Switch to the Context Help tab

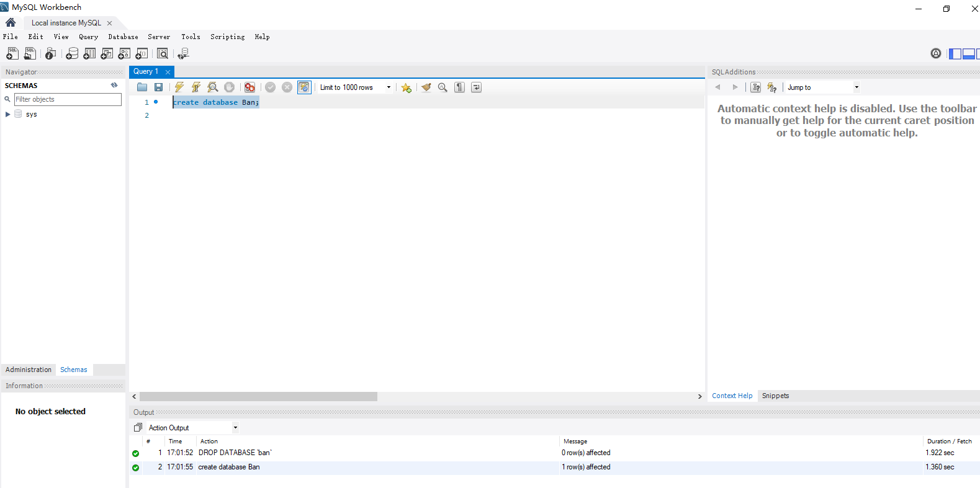pos(732,396)
